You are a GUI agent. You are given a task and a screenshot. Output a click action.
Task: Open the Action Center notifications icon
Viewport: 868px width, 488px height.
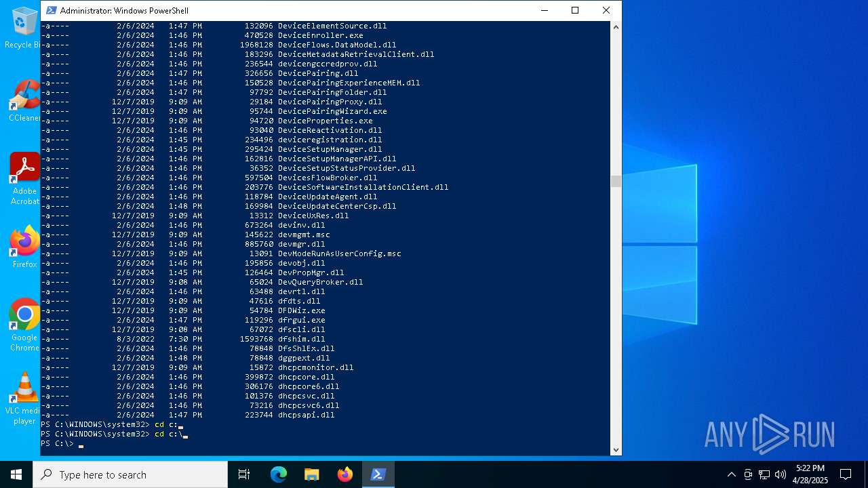[x=846, y=474]
